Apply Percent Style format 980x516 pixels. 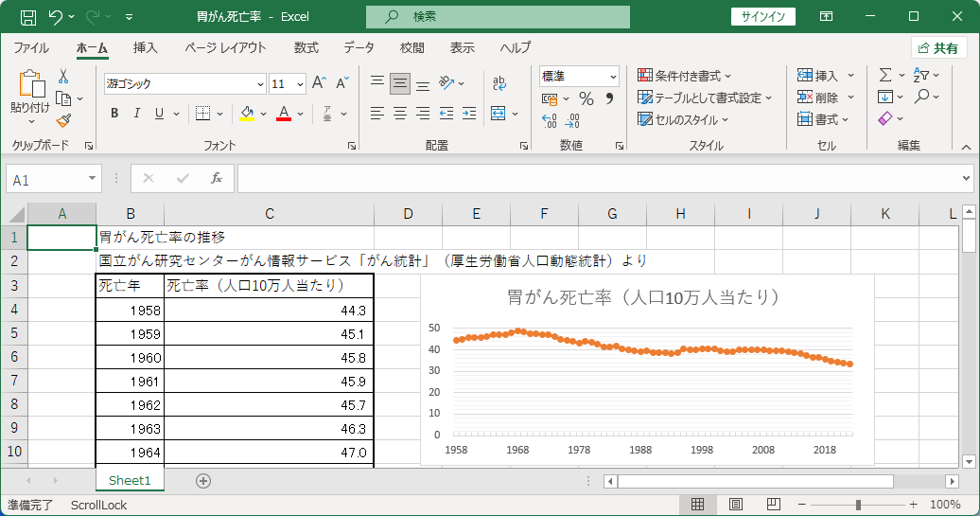[586, 98]
